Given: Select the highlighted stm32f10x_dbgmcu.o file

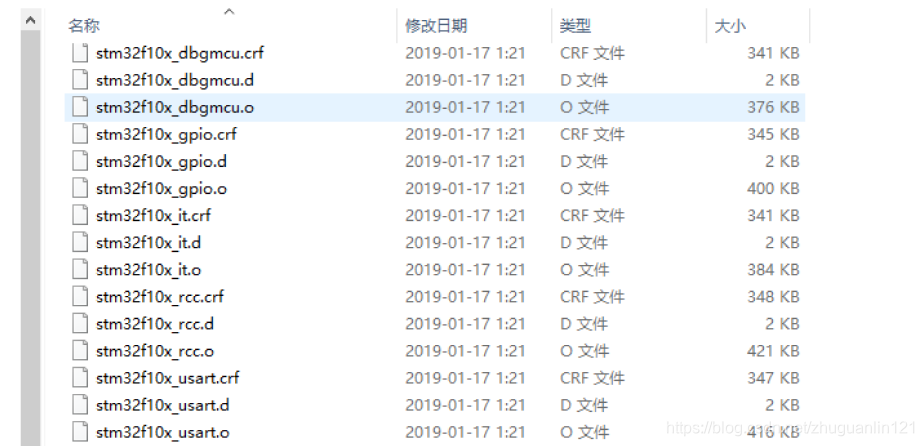Looking at the screenshot, I should coord(435,107).
